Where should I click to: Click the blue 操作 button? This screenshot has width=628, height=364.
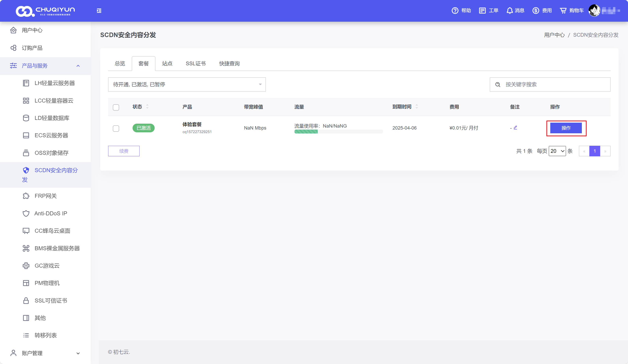point(566,128)
